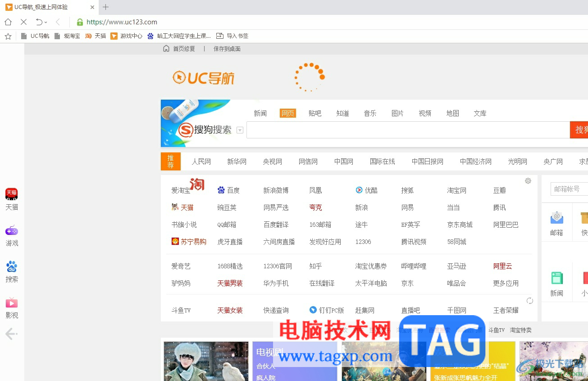
Task: Select 知道 search tab
Action: point(342,113)
